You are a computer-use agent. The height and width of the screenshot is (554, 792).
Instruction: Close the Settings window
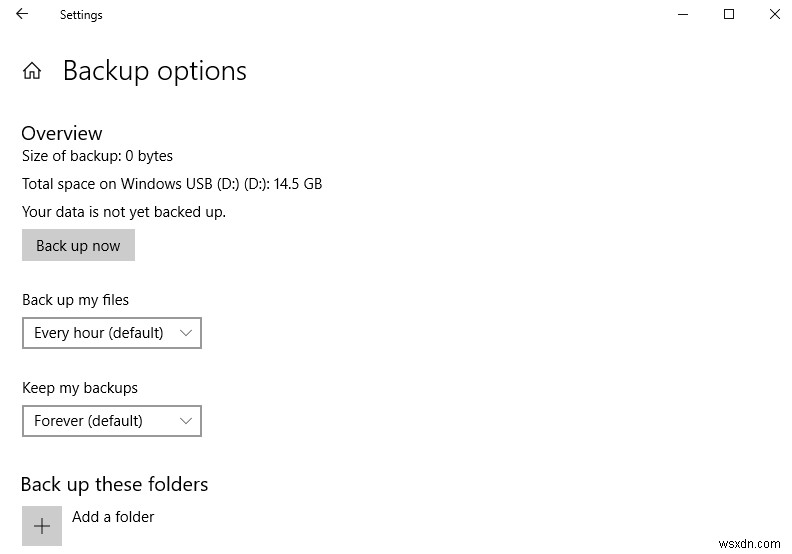[775, 14]
